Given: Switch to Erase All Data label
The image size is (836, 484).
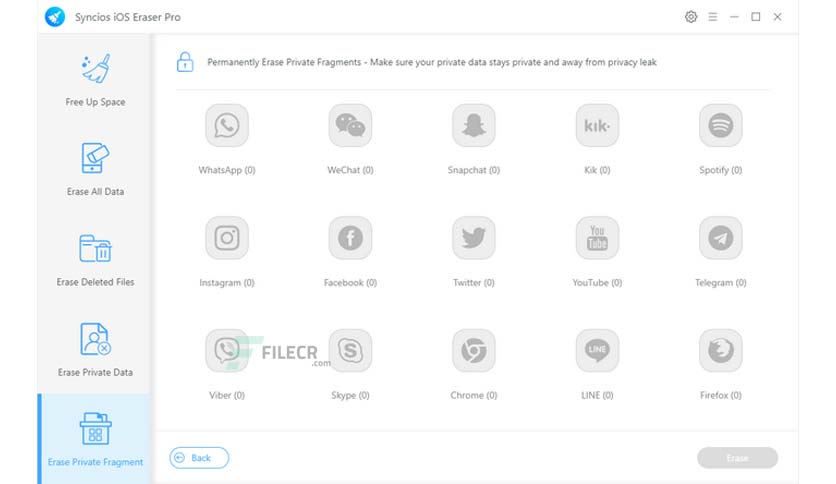Looking at the screenshot, I should tap(95, 191).
